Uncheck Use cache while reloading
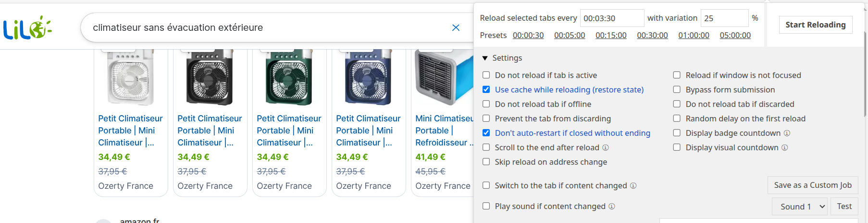Viewport: 868px width, 223px height. click(x=486, y=90)
